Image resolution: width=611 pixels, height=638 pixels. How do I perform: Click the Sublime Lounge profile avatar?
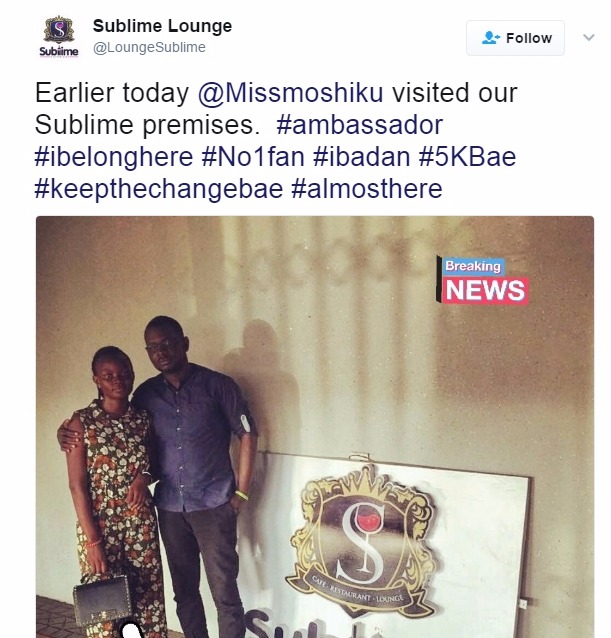(59, 37)
